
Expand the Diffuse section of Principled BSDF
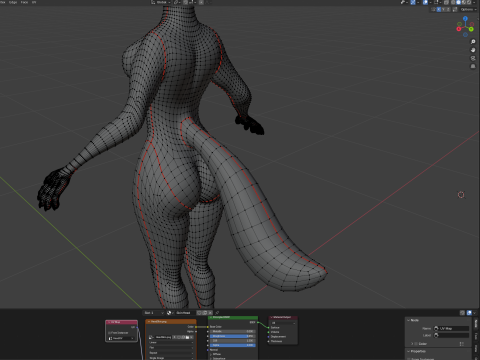click(211, 354)
